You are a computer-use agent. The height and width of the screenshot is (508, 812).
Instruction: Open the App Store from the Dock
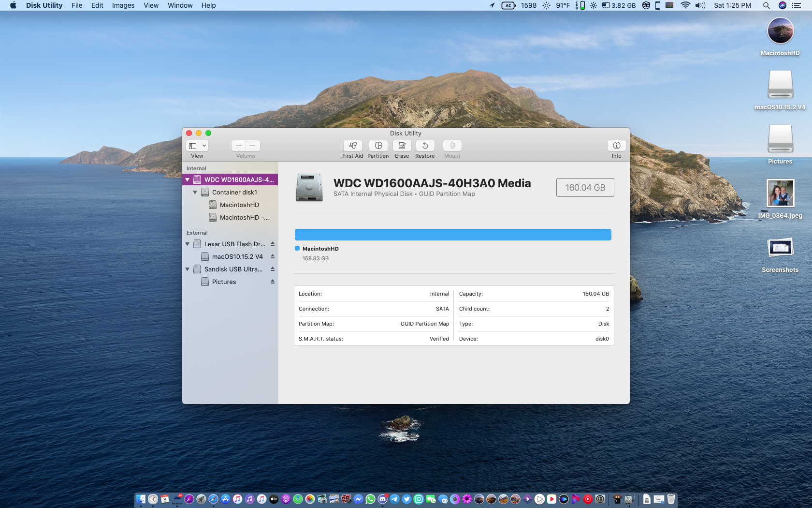click(225, 499)
